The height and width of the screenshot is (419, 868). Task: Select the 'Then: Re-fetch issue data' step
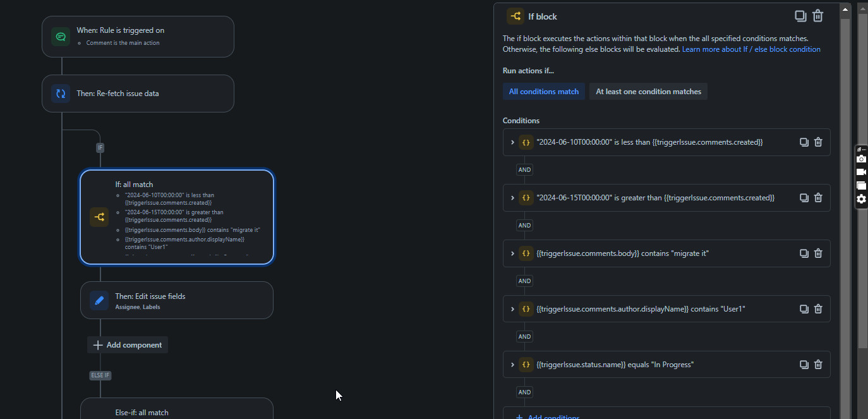[x=138, y=94]
